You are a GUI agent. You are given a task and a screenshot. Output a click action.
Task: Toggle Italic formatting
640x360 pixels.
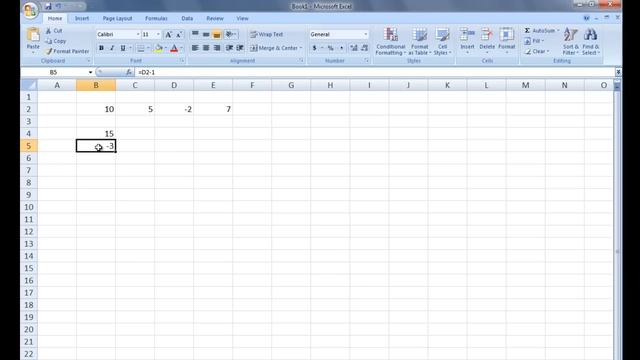click(x=112, y=48)
